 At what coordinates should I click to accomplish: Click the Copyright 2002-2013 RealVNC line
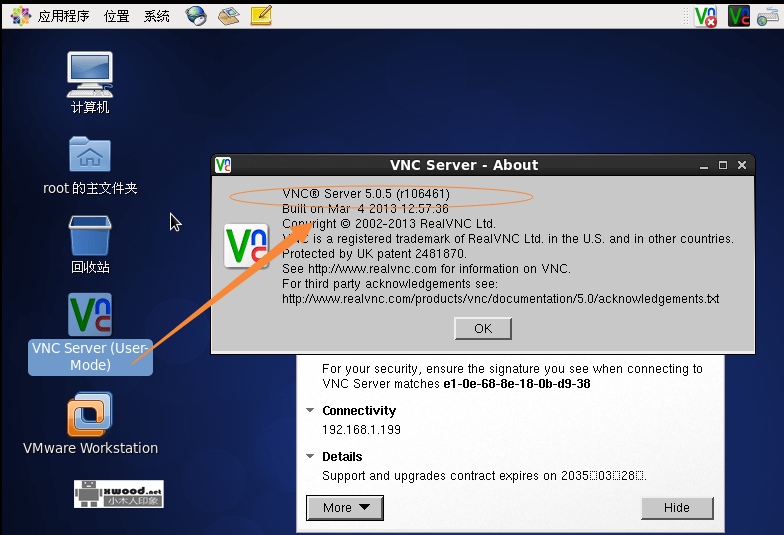pos(389,224)
